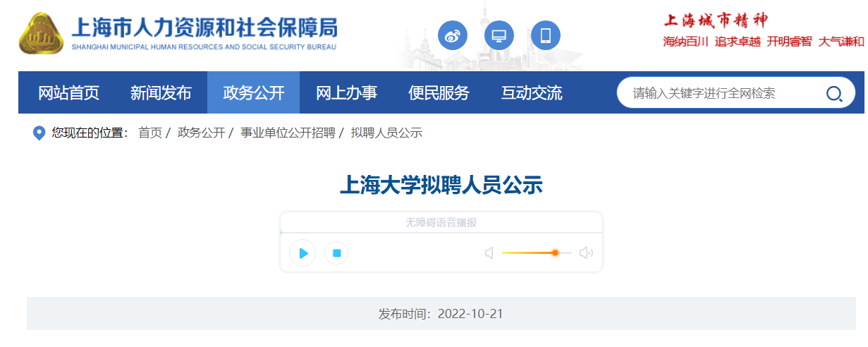Click the 上海大学拟聘人员公示 heading
This screenshot has width=868, height=347.
[x=441, y=185]
